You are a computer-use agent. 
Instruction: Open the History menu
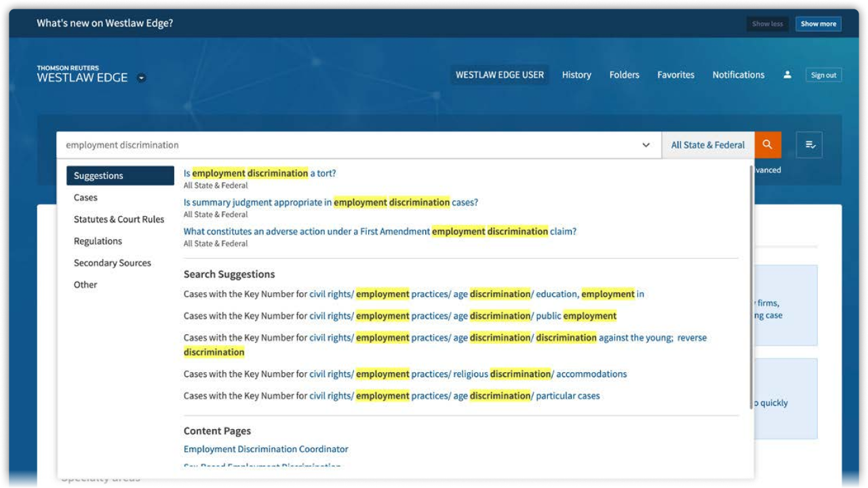click(x=576, y=75)
